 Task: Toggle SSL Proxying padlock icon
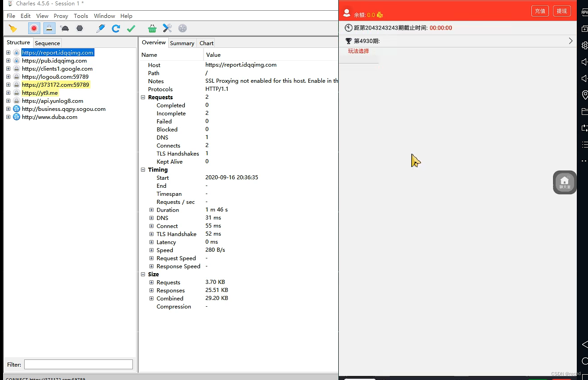click(x=49, y=28)
